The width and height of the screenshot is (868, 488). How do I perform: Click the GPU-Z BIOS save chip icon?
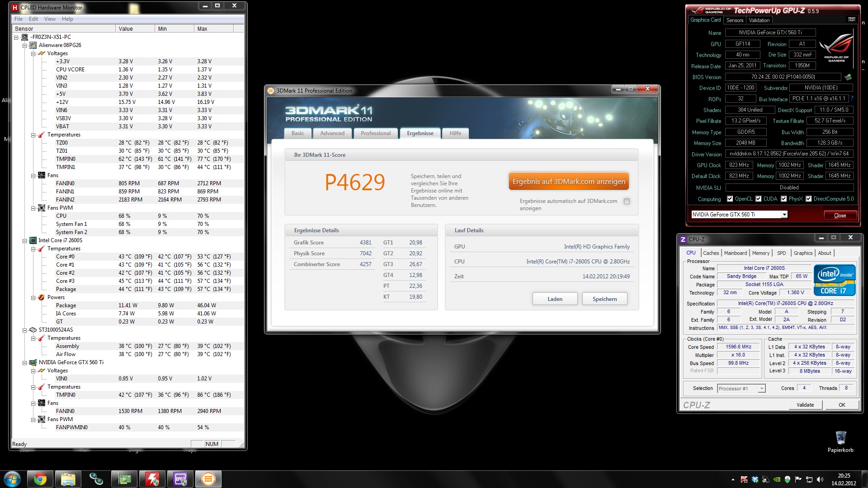click(848, 77)
